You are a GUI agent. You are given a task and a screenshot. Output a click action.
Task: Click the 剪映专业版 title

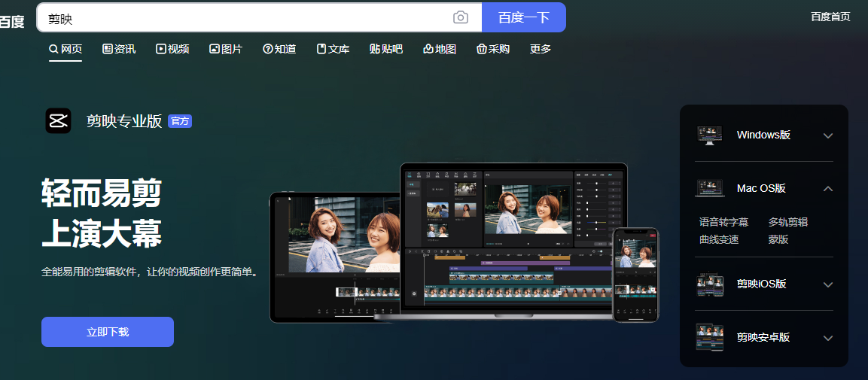click(124, 121)
